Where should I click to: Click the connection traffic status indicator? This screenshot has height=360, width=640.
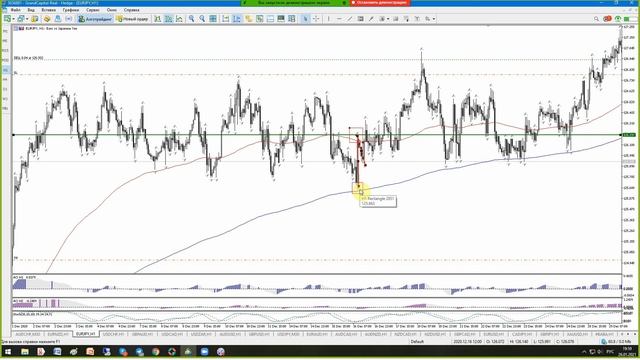[x=616, y=341]
